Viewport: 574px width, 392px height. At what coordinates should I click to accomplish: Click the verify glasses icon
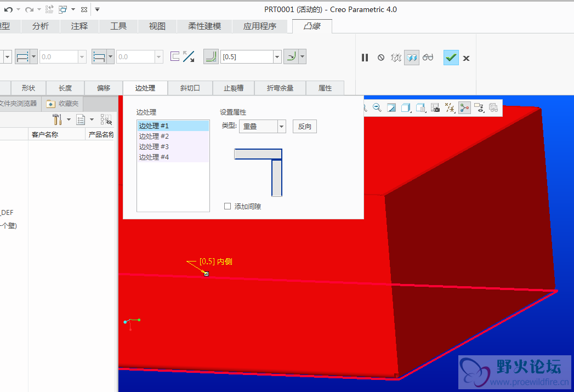[x=428, y=58]
